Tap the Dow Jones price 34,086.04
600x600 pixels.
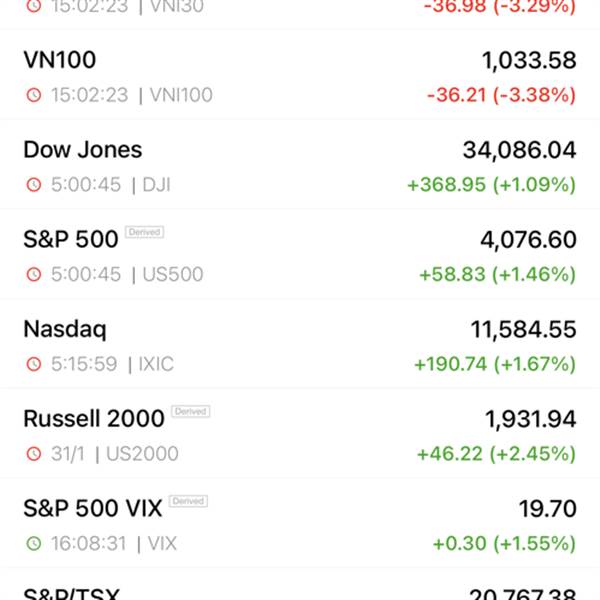click(x=519, y=150)
